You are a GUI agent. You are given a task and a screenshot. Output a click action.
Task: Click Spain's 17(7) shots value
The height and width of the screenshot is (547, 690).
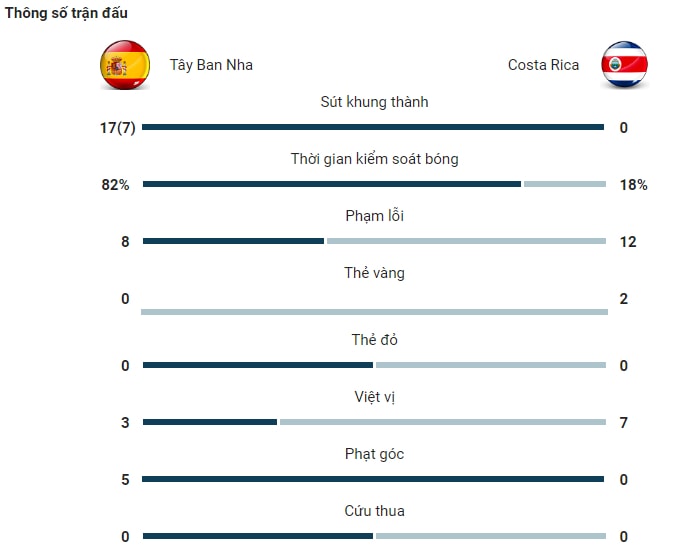(117, 128)
